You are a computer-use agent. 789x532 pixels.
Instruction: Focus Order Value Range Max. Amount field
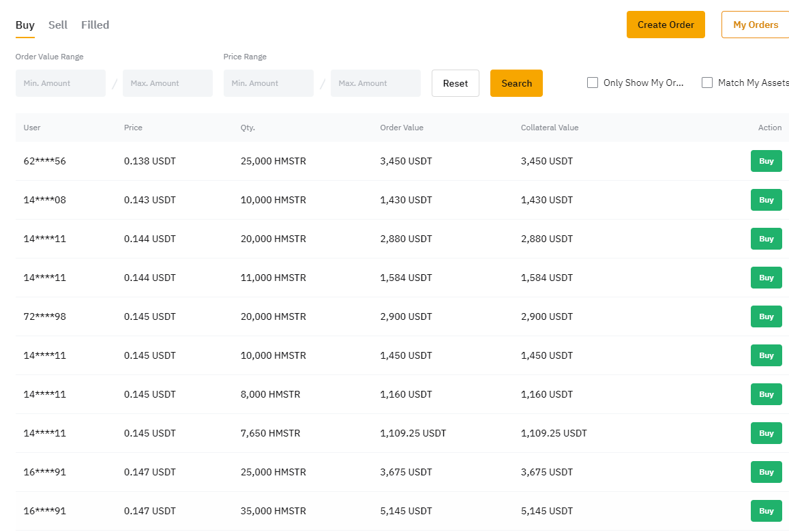point(168,83)
